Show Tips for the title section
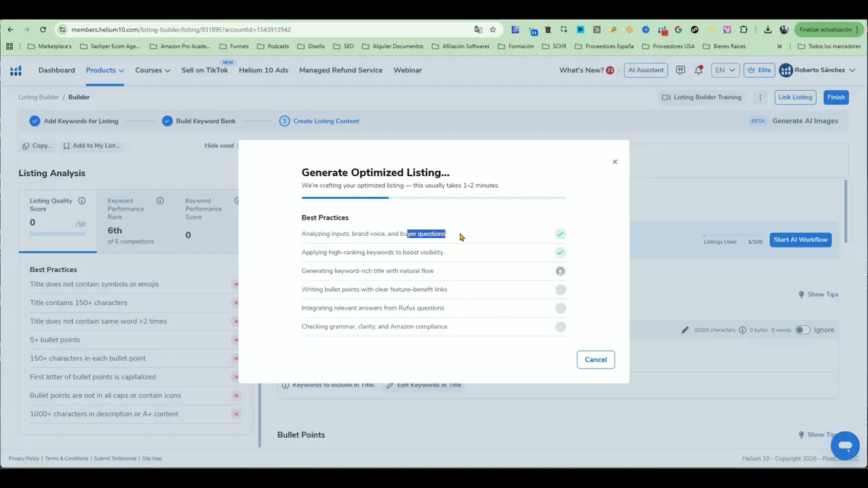This screenshot has width=868, height=488. (x=818, y=294)
